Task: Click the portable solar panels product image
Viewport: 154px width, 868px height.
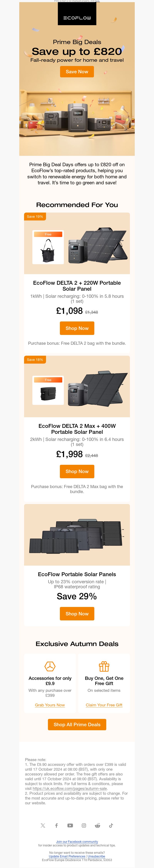Action: pos(77,534)
